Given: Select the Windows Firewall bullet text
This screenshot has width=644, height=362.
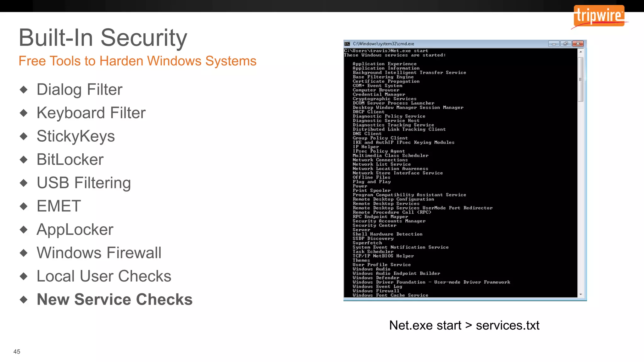Looking at the screenshot, I should 99,253.
